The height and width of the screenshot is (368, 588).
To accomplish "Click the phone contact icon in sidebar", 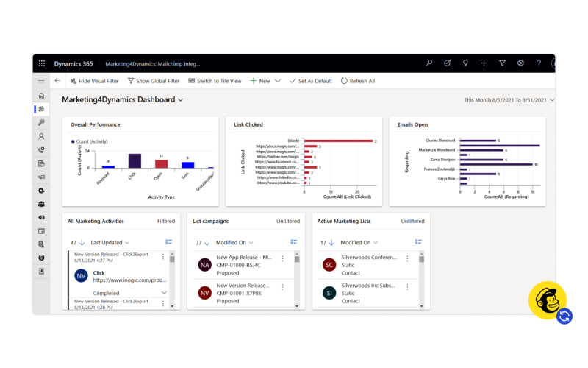I will tap(41, 150).
